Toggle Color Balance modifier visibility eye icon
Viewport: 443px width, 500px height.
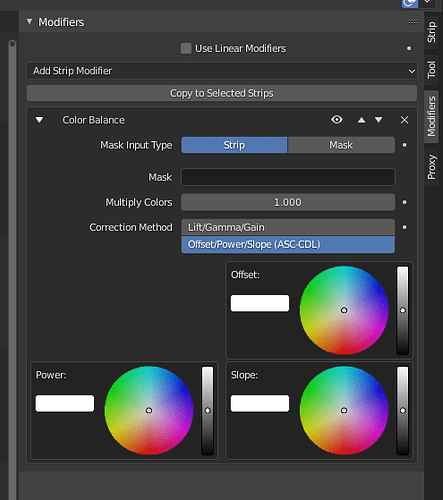pyautogui.click(x=337, y=119)
